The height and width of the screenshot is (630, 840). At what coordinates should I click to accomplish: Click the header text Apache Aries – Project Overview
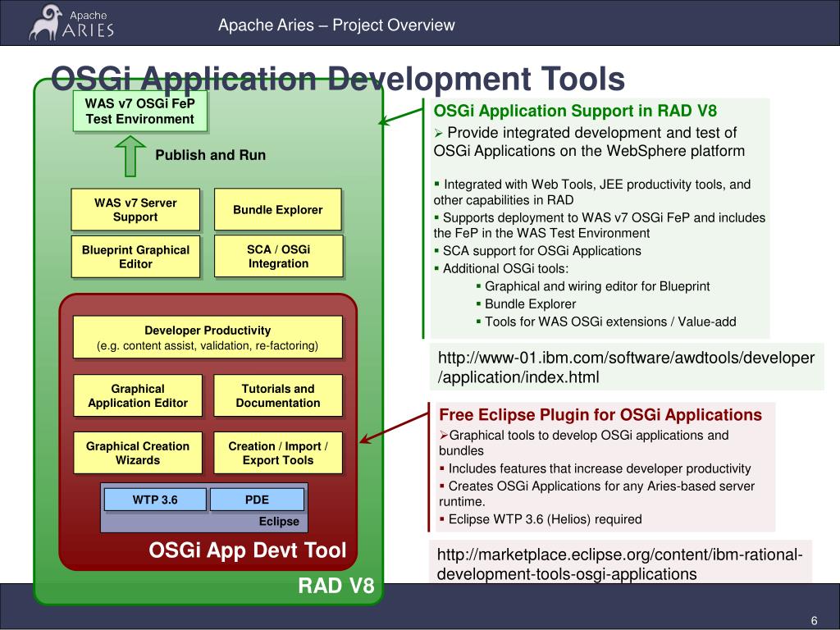coord(336,25)
